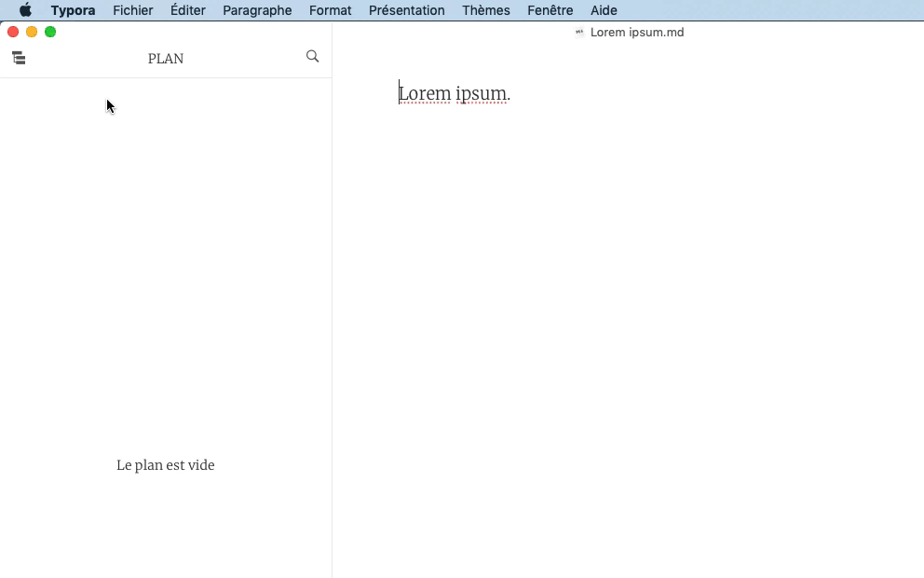
Task: Click the green zoom traffic light
Action: 50,31
